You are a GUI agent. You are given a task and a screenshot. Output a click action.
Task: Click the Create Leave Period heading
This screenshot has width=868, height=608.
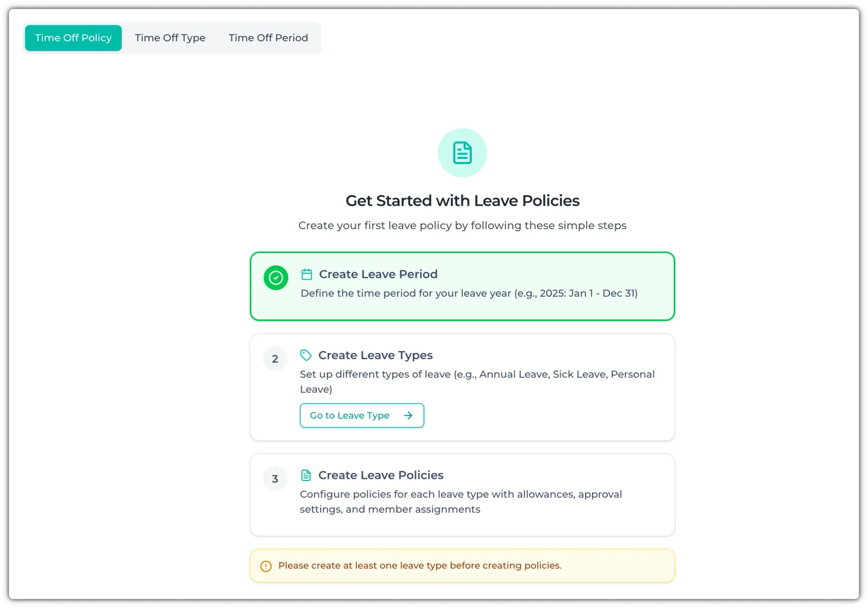click(x=378, y=274)
